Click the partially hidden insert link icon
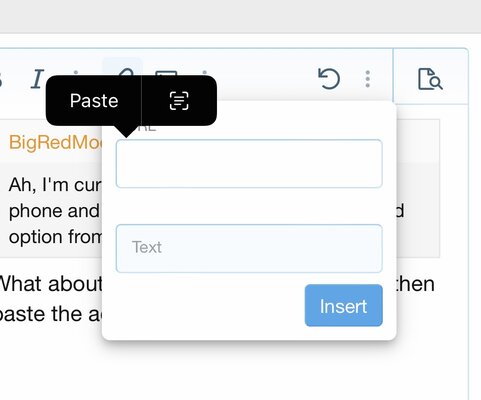481x400 pixels. tap(126, 71)
